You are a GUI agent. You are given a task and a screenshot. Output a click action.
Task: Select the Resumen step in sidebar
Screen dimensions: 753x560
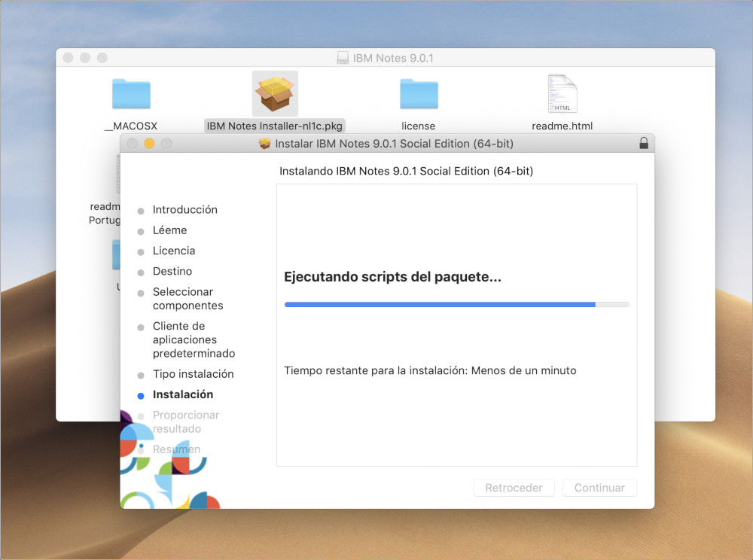point(176,449)
